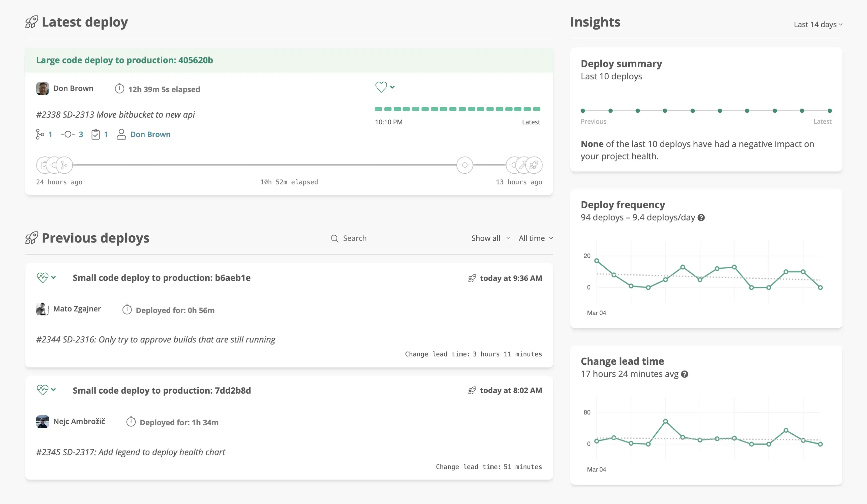The width and height of the screenshot is (867, 504).
Task: Click the branch marker on the deploy timeline
Action: click(65, 165)
